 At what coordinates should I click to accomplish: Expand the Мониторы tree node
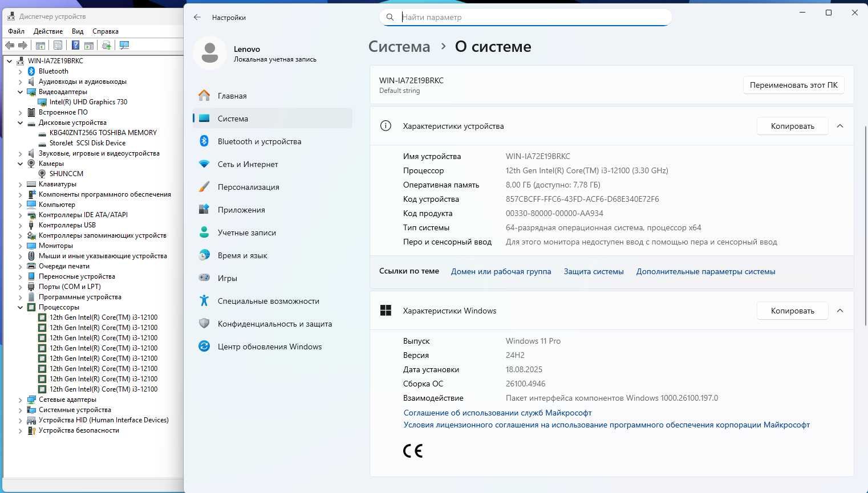point(21,246)
